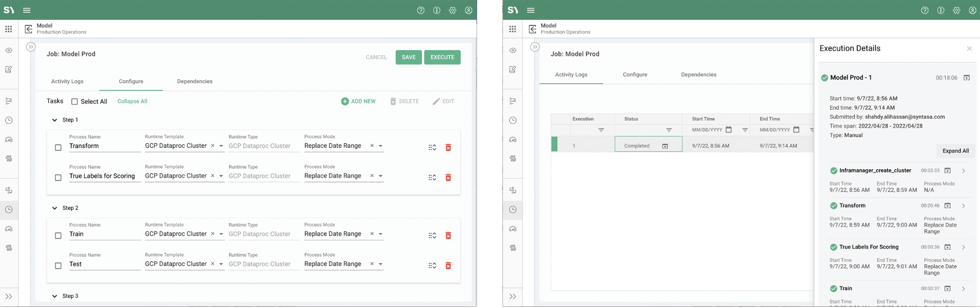Click the filter icon under the Execution column
This screenshot has width=980, height=308.
[601, 130]
